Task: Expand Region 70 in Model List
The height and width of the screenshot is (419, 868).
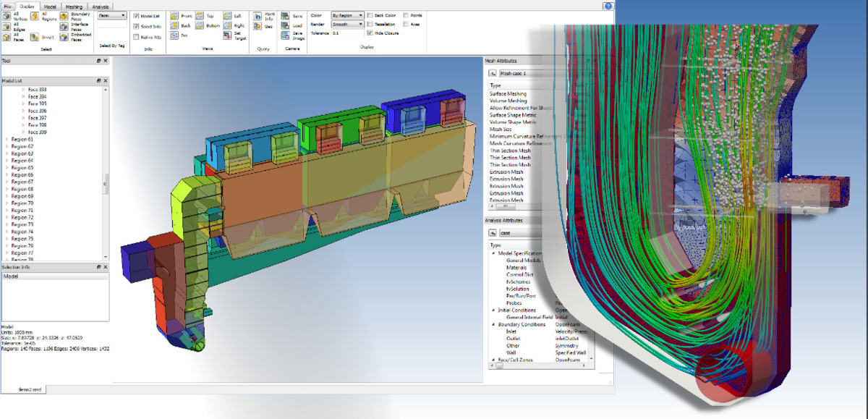Action: pos(7,203)
